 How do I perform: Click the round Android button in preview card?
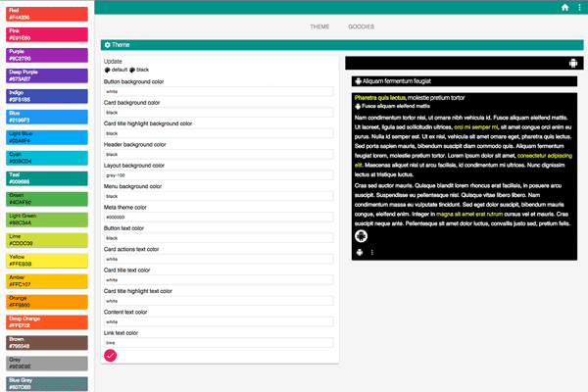click(362, 235)
